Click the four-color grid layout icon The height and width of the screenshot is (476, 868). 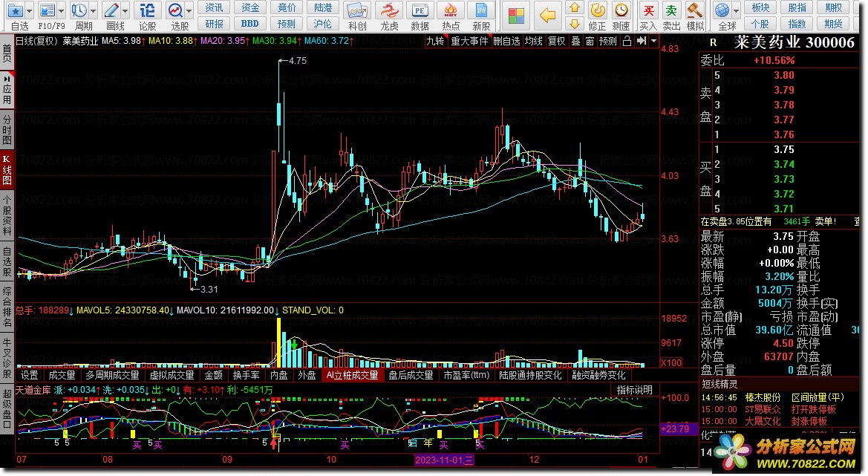click(517, 16)
